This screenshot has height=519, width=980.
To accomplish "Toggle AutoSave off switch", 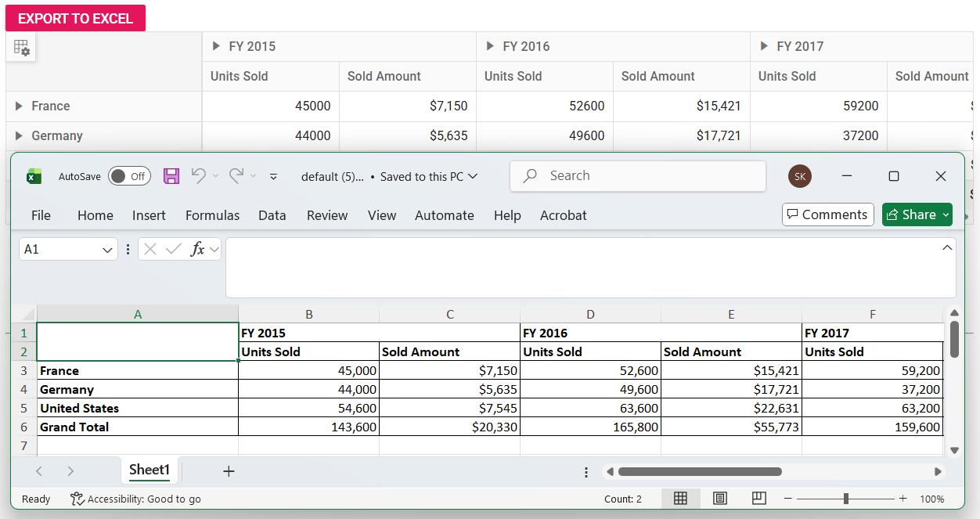I will tap(128, 175).
